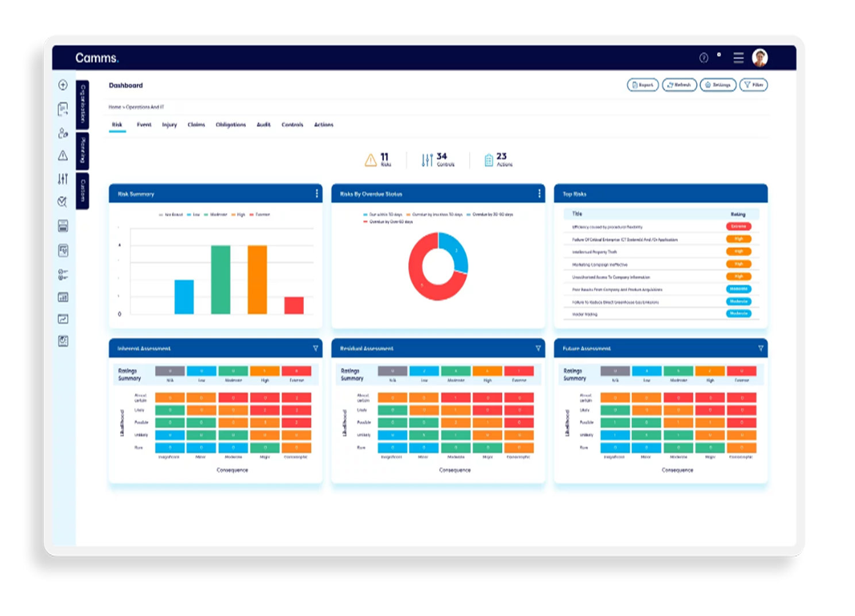This screenshot has height=616, width=855.
Task: Click the orange bar in Risk Summary chart
Action: pos(257,280)
